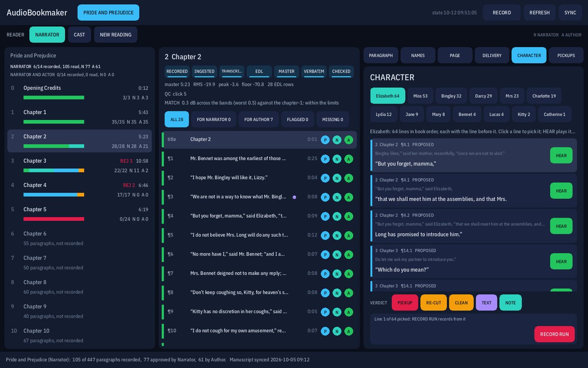This screenshot has width=588, height=368.
Task: Toggle the FLAGGED 0 filter
Action: click(x=297, y=119)
